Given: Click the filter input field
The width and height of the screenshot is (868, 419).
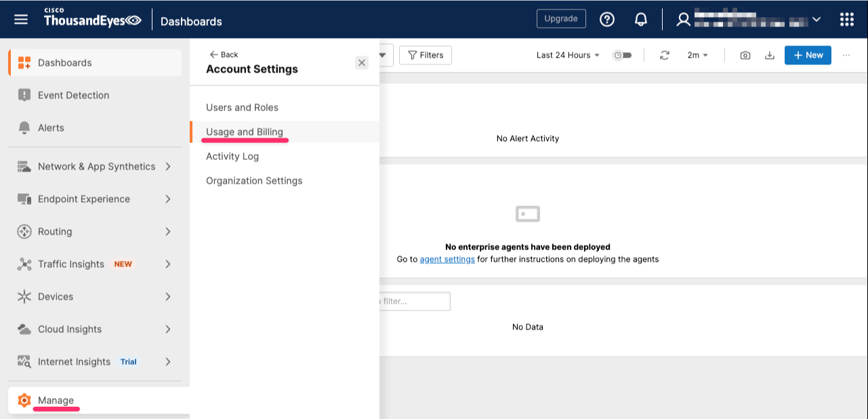Looking at the screenshot, I should pos(415,301).
